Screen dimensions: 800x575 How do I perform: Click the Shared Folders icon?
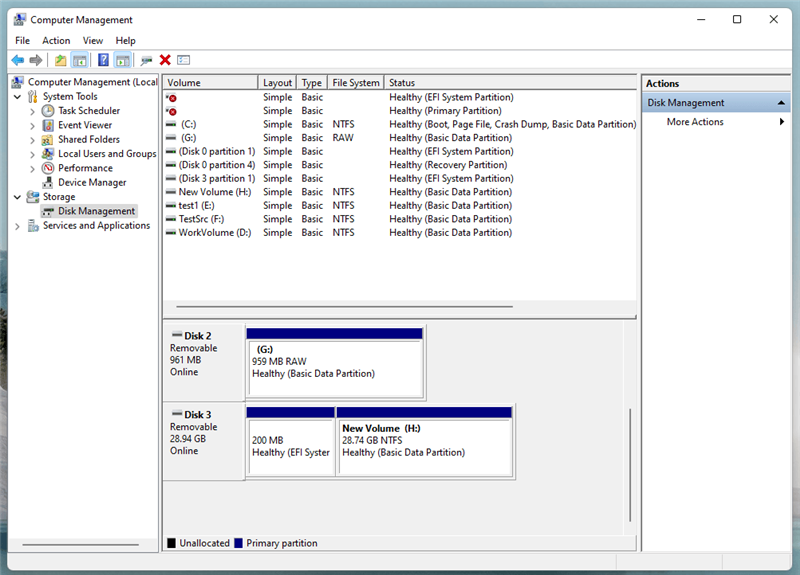pos(47,139)
